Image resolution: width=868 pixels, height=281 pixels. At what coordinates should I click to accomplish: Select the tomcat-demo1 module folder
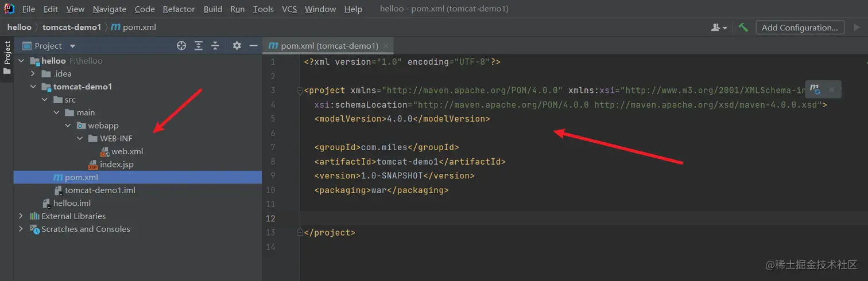83,87
